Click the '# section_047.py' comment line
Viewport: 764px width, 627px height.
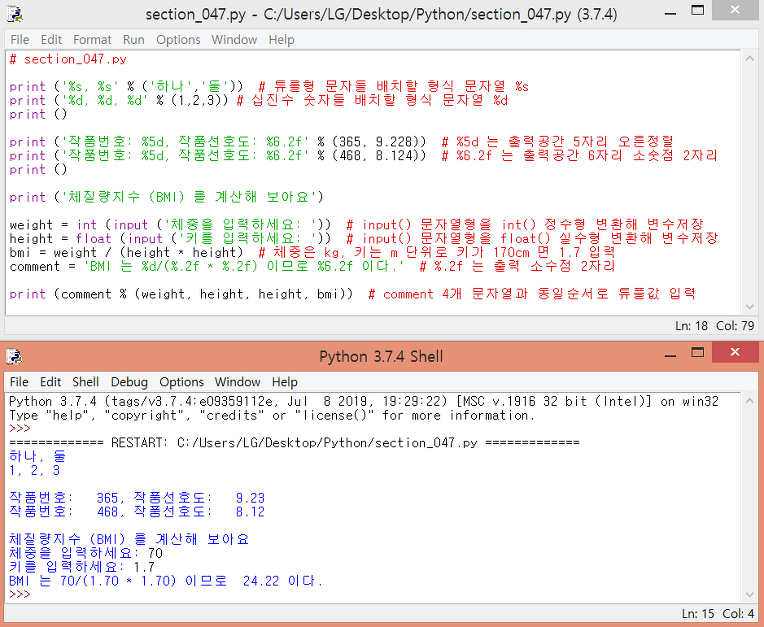click(x=68, y=59)
